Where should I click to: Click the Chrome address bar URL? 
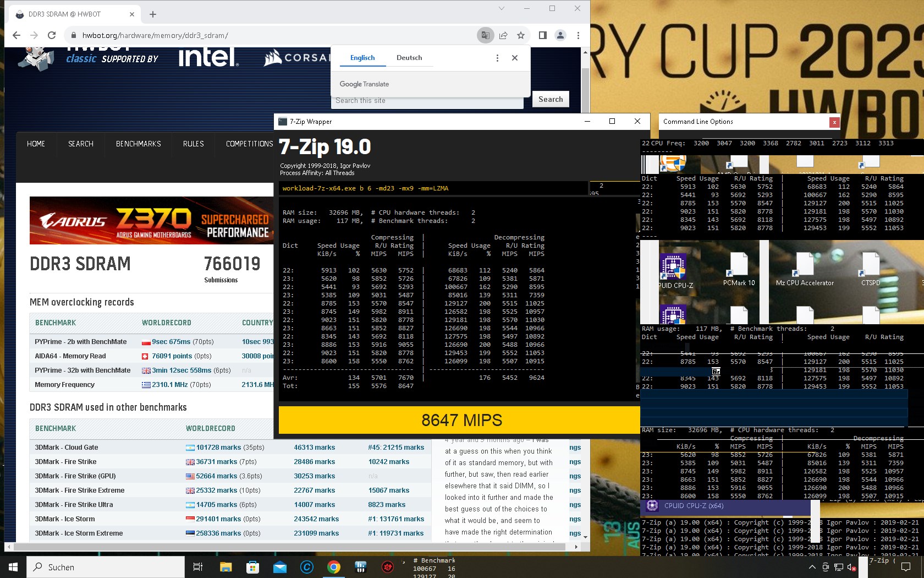[x=155, y=35]
